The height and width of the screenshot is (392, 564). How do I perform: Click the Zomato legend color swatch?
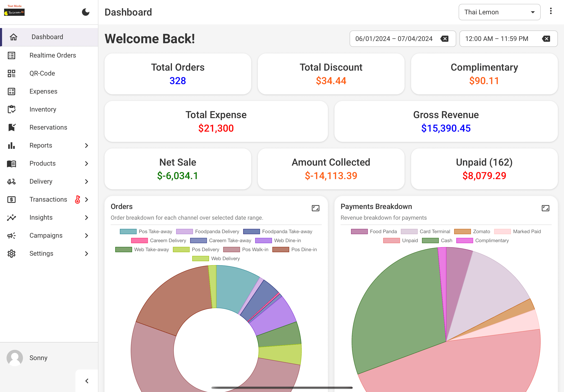click(x=462, y=231)
